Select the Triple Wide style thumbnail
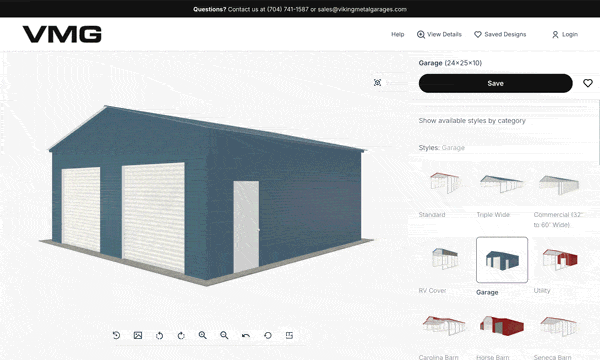 click(x=502, y=184)
